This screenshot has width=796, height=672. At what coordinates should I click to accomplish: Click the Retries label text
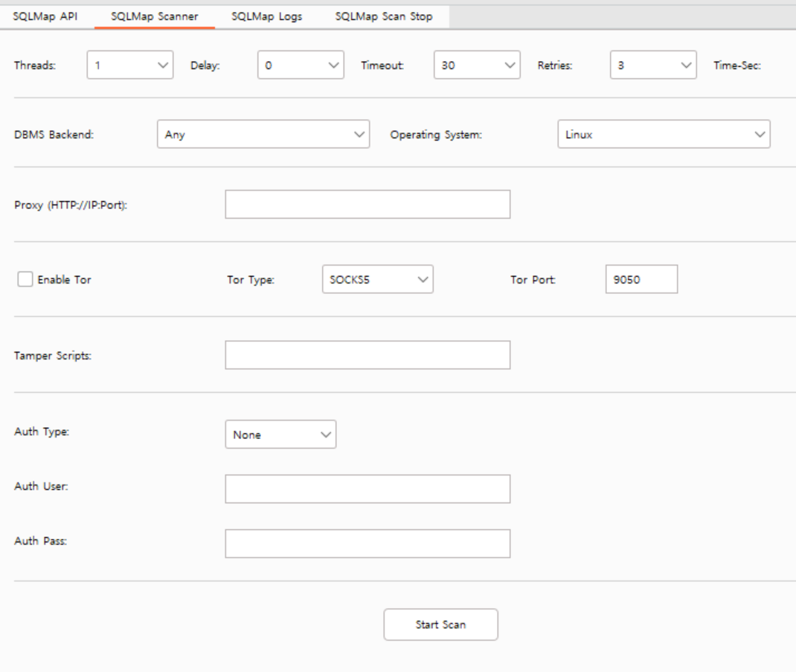555,65
